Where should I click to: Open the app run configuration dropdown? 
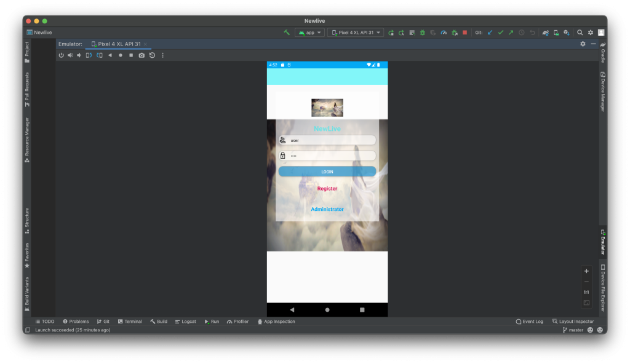[x=309, y=33]
